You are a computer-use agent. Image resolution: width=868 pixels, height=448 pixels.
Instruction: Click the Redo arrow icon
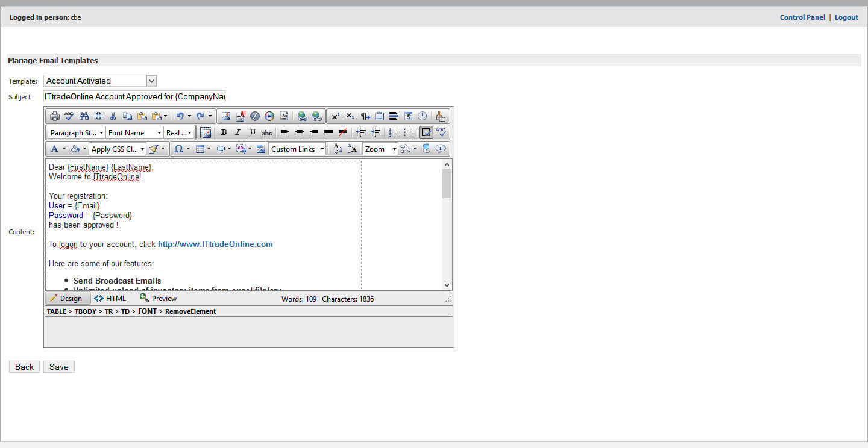pos(201,116)
